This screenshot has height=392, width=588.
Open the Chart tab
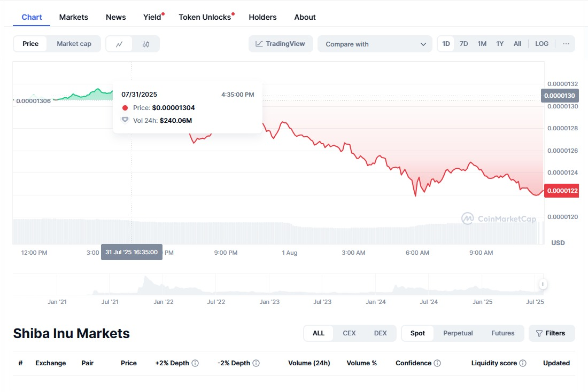click(x=32, y=17)
